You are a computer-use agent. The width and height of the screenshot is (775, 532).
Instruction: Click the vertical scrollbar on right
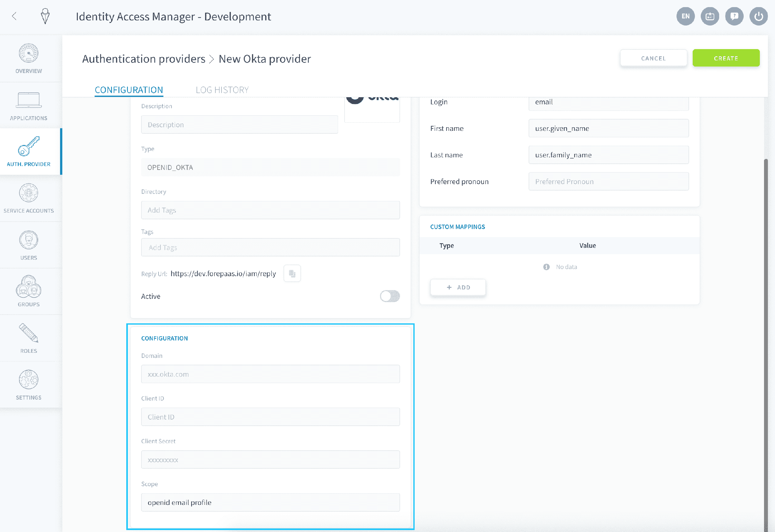pos(766,345)
